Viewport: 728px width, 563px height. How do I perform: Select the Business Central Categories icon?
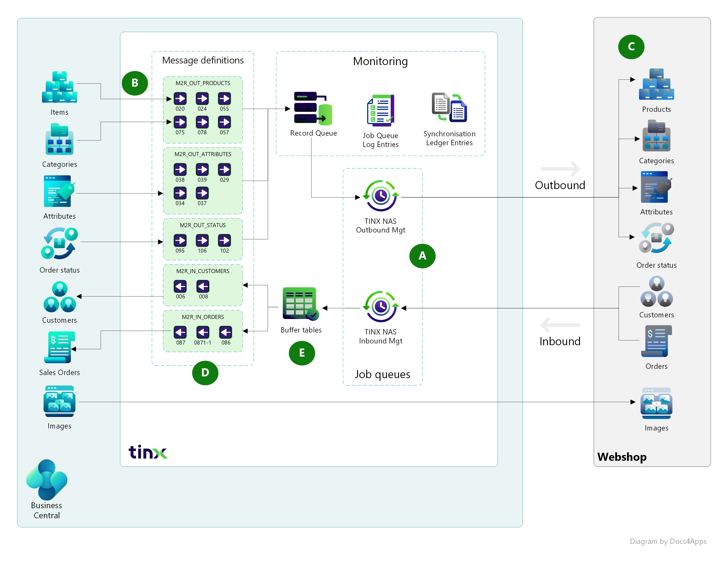point(59,139)
